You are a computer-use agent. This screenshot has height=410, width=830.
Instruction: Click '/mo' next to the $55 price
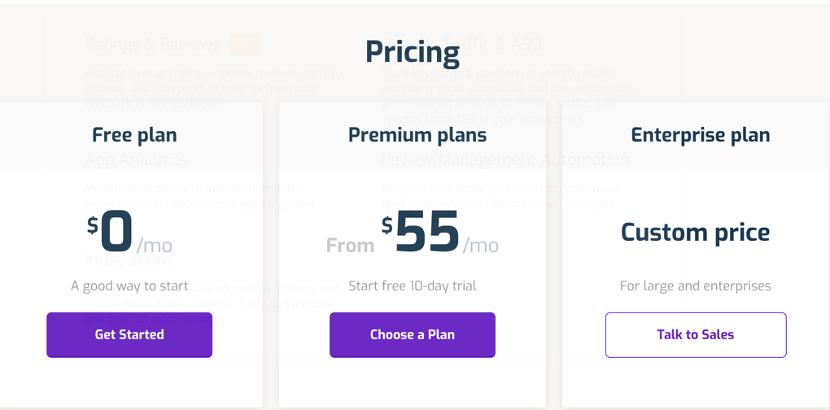[x=481, y=245]
